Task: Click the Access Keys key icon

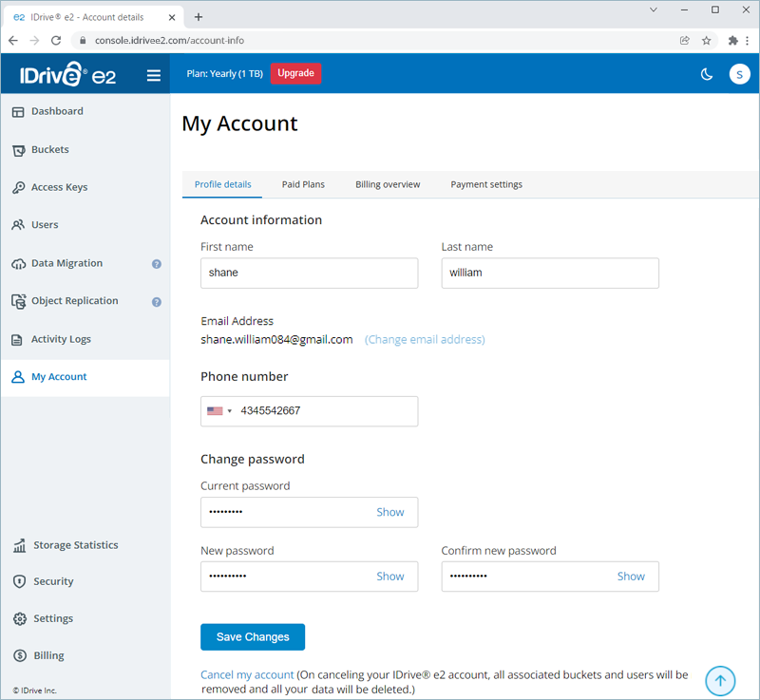Action: [18, 187]
